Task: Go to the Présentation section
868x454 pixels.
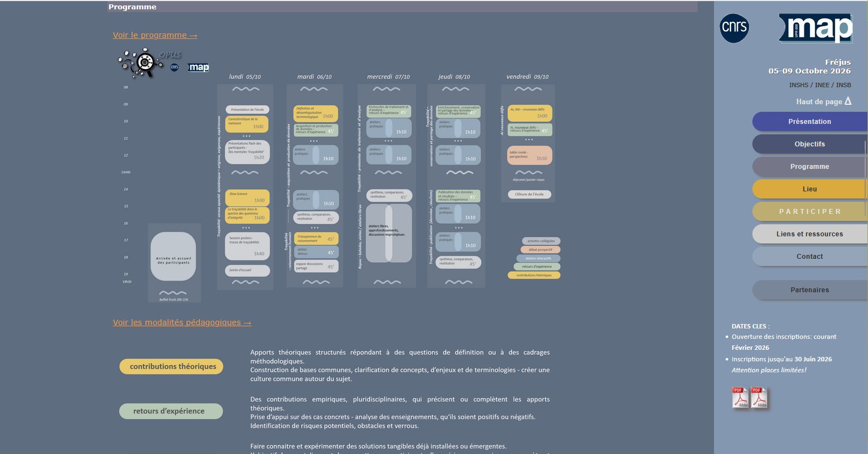Action: pos(809,122)
